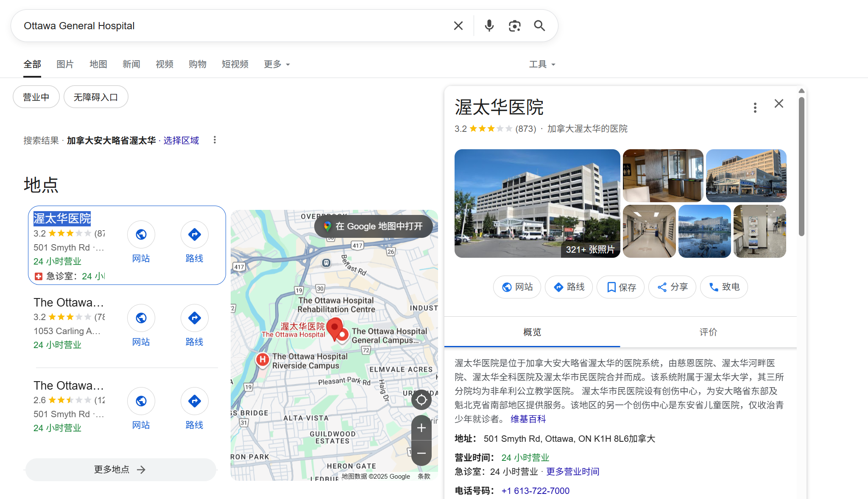Center map on my location icon
The width and height of the screenshot is (868, 499).
click(421, 400)
